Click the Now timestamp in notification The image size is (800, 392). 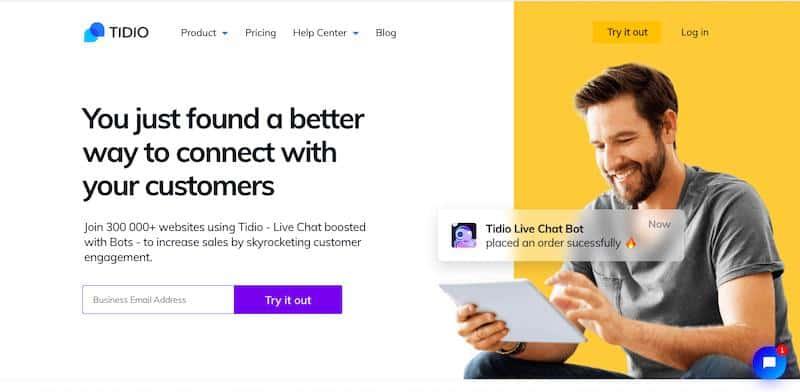(659, 224)
